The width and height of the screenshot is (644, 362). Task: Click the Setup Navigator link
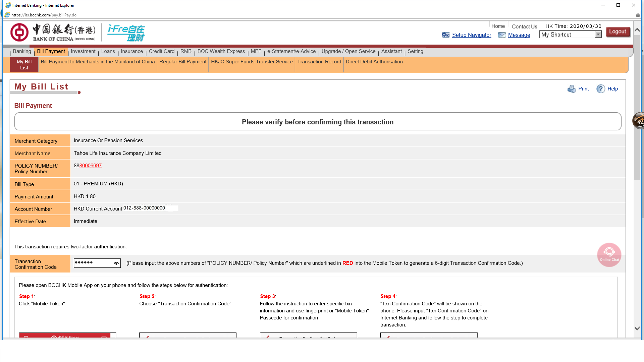[x=472, y=35]
